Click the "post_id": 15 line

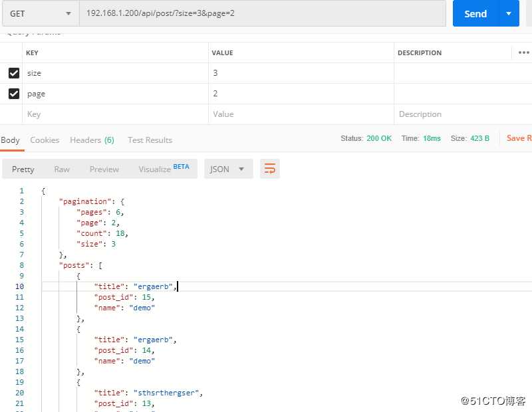(124, 297)
